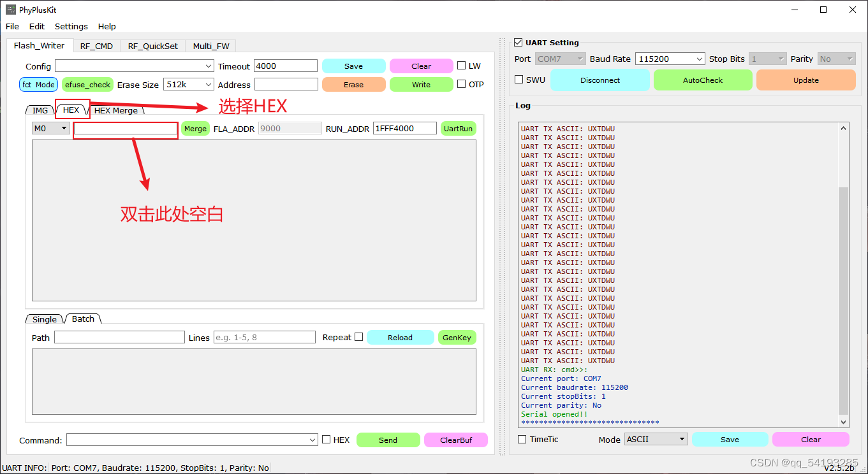Open the Stop Bits dropdown
The height and width of the screenshot is (474, 868).
pyautogui.click(x=767, y=59)
